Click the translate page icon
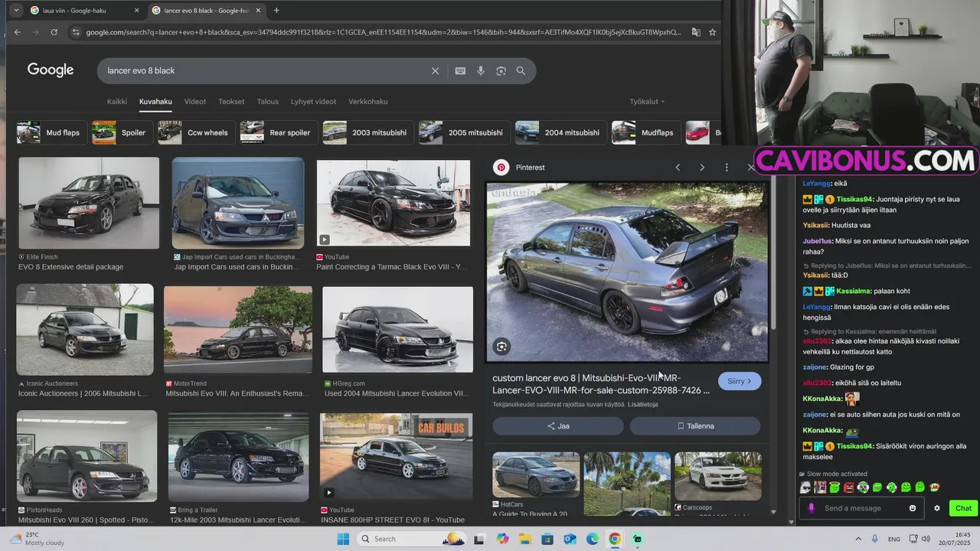This screenshot has width=980, height=551. pos(695,32)
